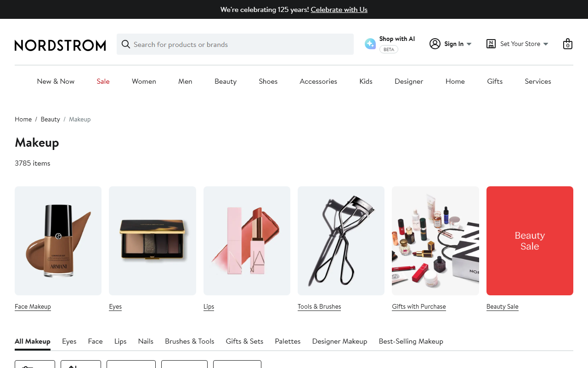588x368 pixels.
Task: Click the search magnifier icon
Action: coord(126,44)
